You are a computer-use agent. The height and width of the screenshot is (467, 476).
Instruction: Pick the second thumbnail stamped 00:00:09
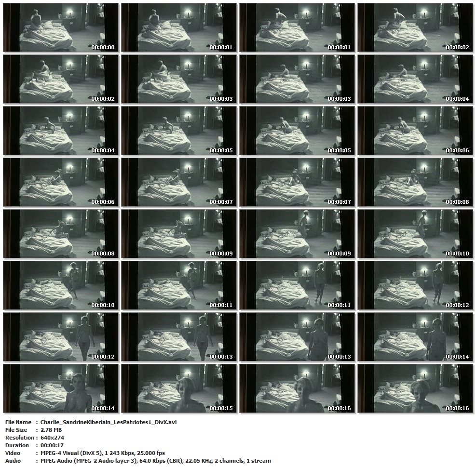pos(297,234)
